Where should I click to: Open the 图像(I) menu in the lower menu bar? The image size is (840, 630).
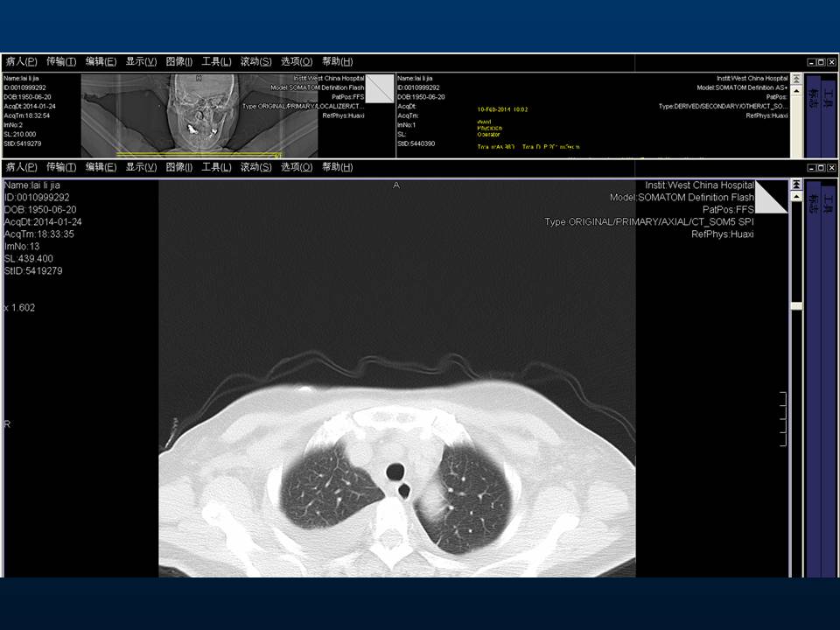178,166
